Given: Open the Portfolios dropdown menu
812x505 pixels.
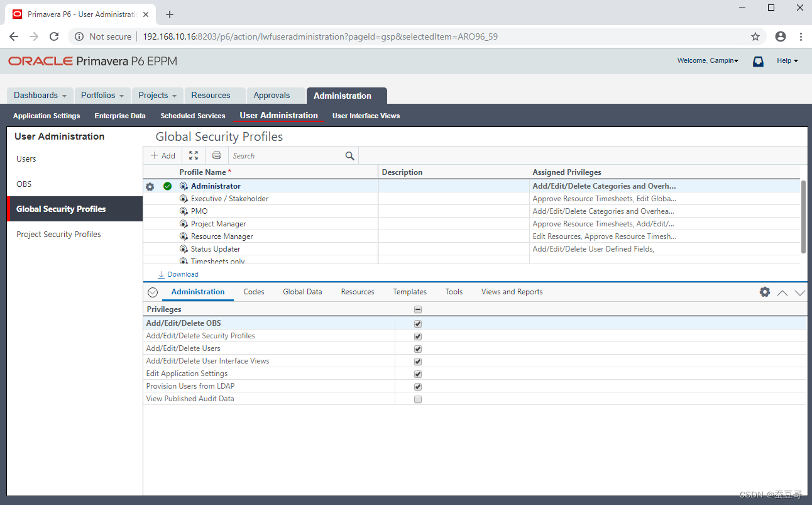Looking at the screenshot, I should (x=102, y=96).
